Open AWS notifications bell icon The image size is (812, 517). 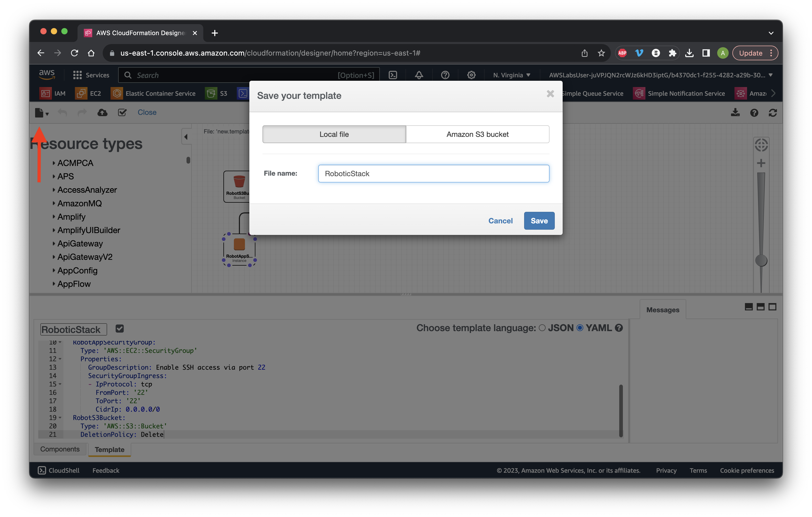pos(419,75)
